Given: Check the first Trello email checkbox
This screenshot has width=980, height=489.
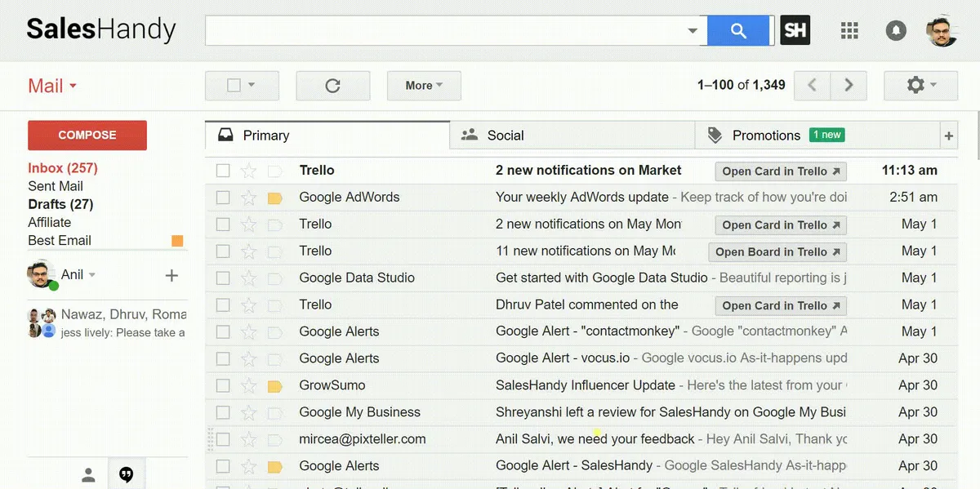Looking at the screenshot, I should pos(223,171).
